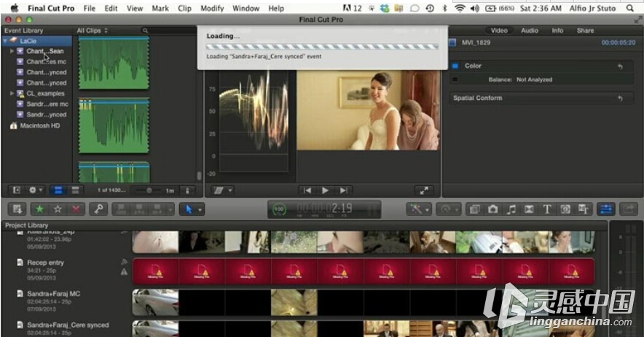
Task: Mark selection as Favorite with green star
Action: pyautogui.click(x=40, y=209)
